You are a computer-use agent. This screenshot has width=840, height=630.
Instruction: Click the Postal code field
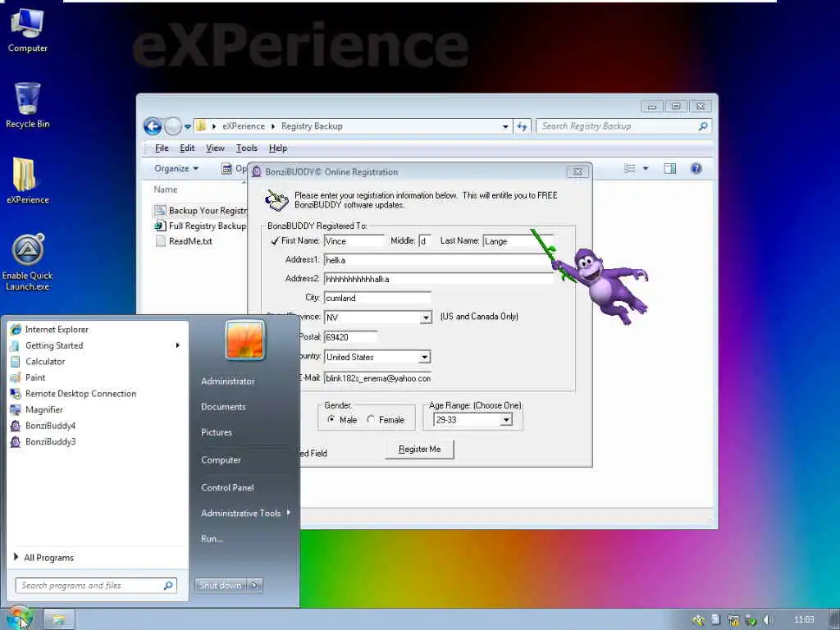tap(350, 337)
